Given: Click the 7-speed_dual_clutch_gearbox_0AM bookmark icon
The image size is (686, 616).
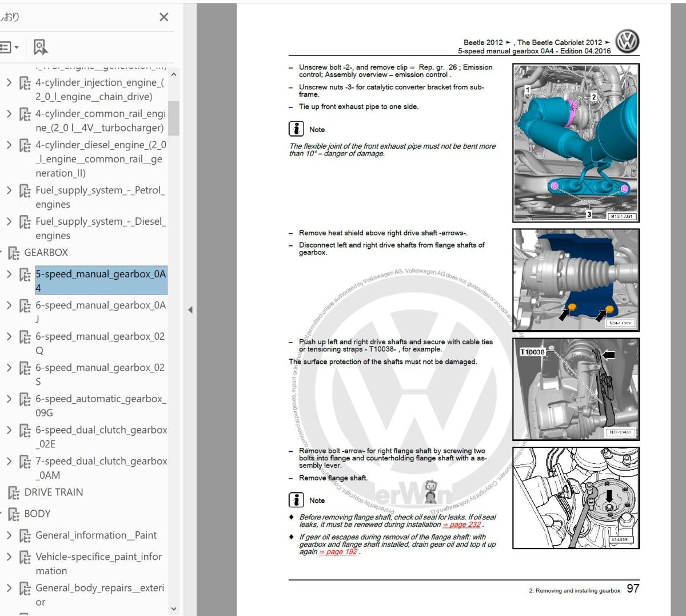Looking at the screenshot, I should coord(25,462).
